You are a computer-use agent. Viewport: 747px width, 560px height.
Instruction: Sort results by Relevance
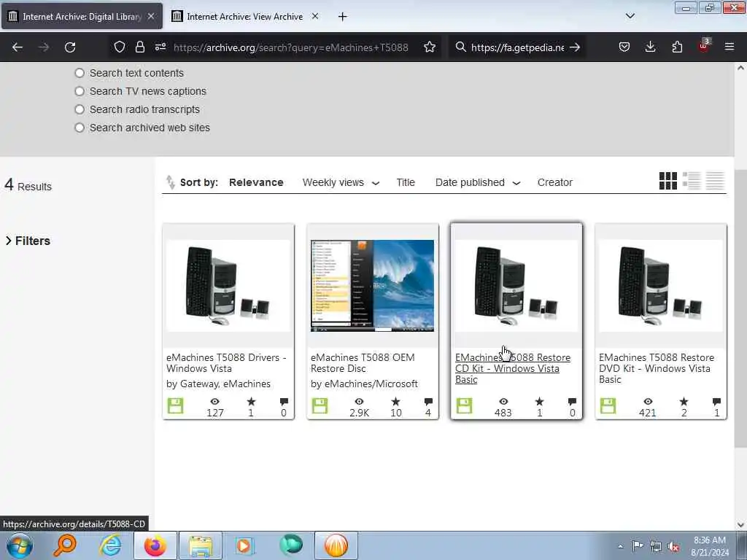coord(256,182)
